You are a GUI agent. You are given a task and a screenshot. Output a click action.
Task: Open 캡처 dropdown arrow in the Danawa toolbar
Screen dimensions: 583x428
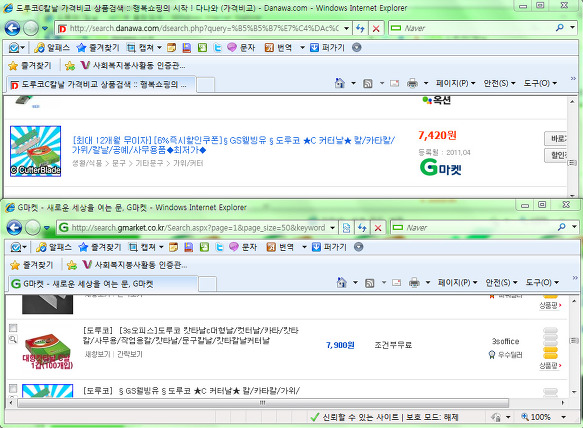tap(160, 48)
